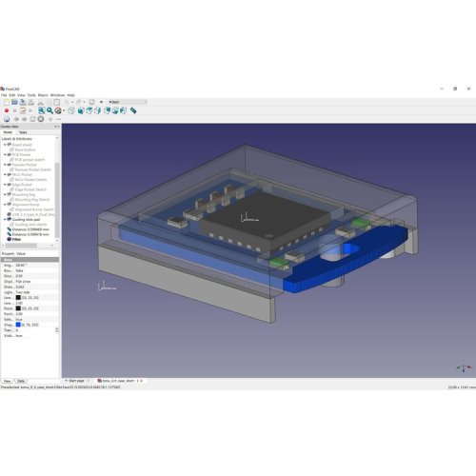Screen dimensions: 476x476
Task: Close the Combo View panel
Action: [x=59, y=127]
